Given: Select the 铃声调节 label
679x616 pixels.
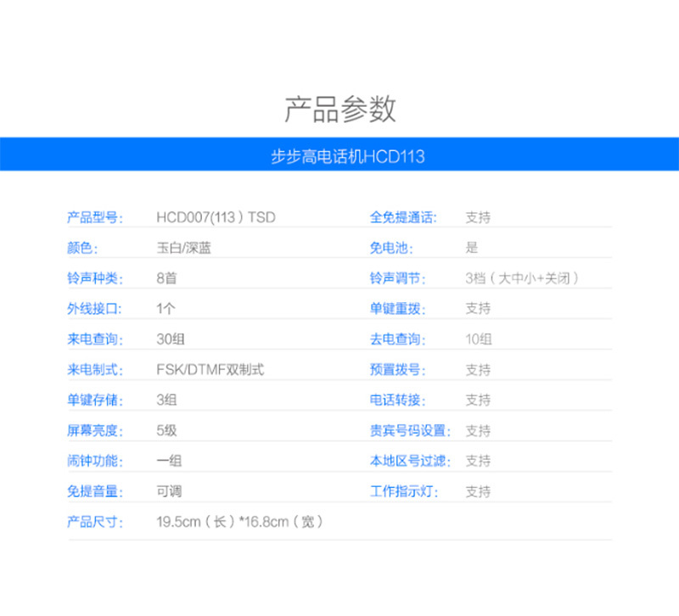Looking at the screenshot, I should (x=397, y=278).
